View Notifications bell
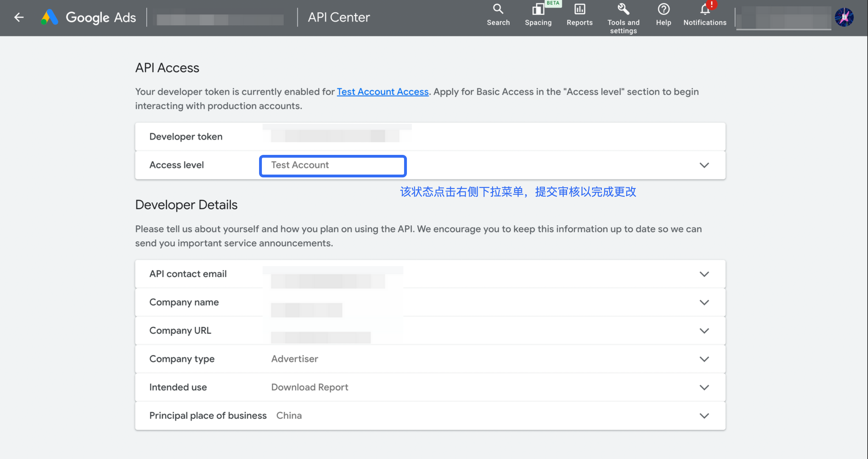 tap(705, 15)
